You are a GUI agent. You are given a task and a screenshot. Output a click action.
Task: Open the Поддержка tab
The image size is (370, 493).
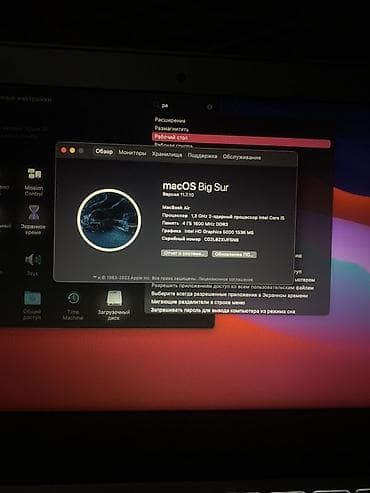tap(202, 156)
